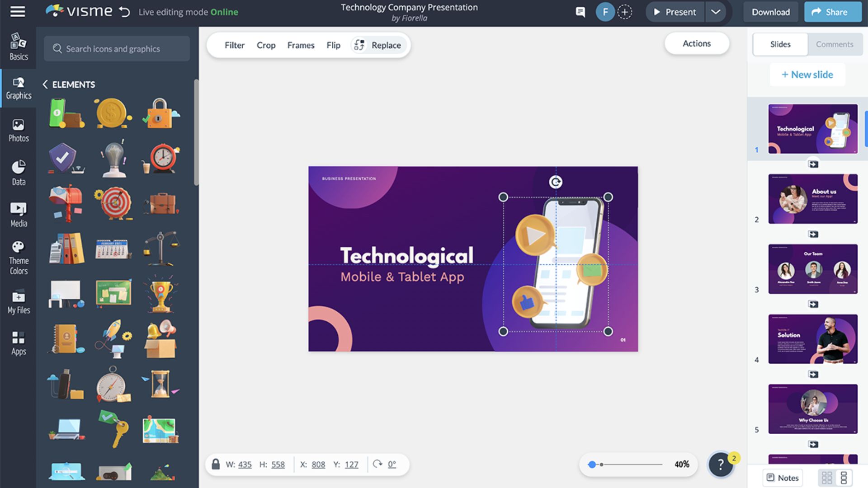Open the Photos sidebar panel

(18, 131)
